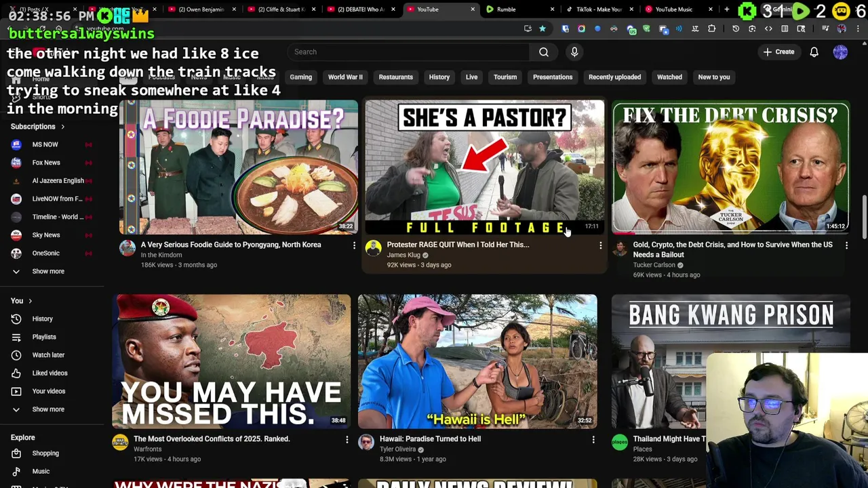Open options menu for Pyongyang foodie video

coord(354,245)
